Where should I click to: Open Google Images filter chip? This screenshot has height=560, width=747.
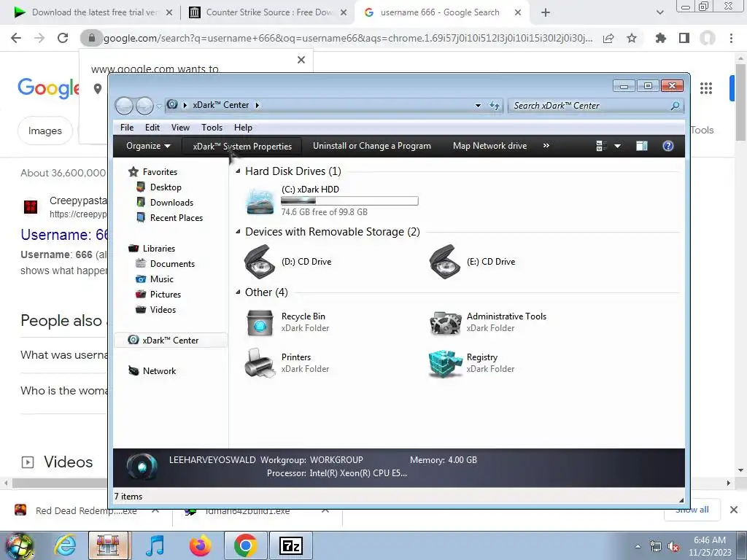click(45, 131)
